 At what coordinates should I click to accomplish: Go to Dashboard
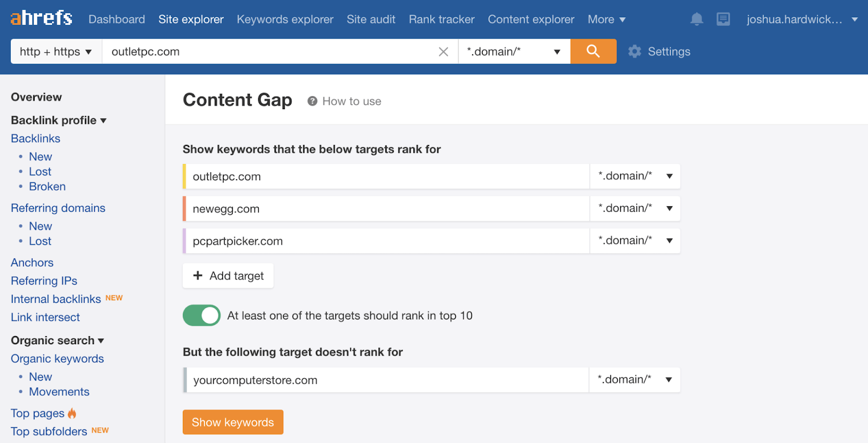point(117,20)
